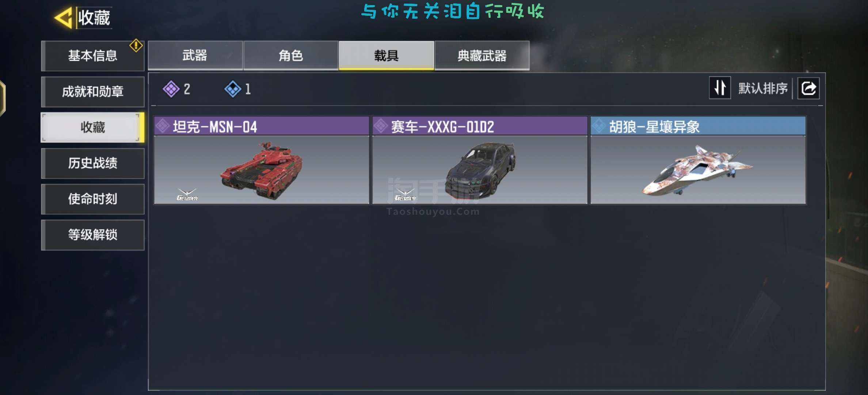Click the yellow back arrow icon
Image resolution: width=868 pixels, height=395 pixels.
tap(64, 17)
